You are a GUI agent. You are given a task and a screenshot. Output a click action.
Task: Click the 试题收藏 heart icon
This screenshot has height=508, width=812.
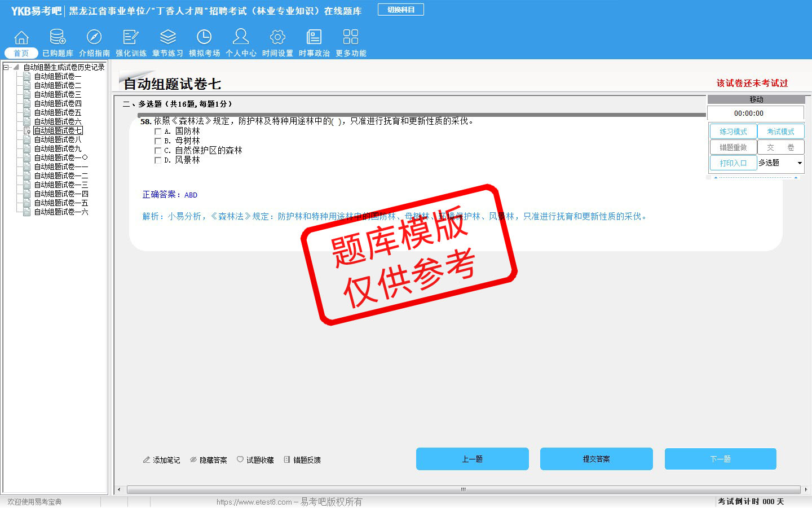point(240,459)
